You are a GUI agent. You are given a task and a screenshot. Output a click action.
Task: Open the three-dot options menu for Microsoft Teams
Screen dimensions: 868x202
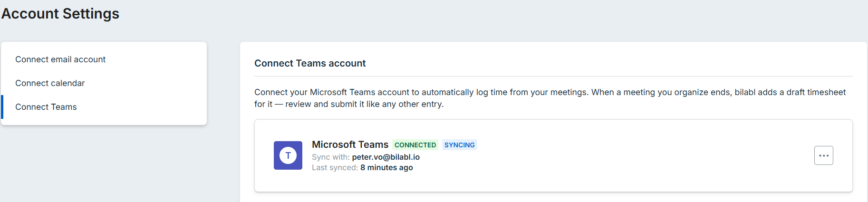[x=823, y=155]
